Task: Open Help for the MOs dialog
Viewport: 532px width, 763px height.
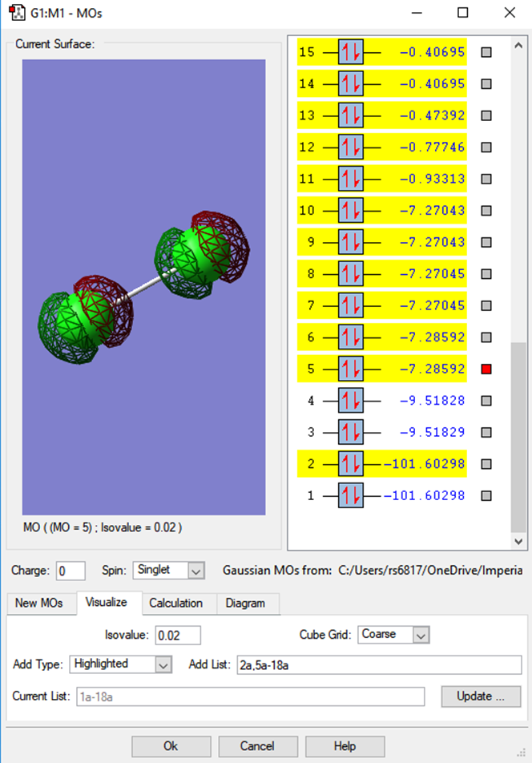Action: (x=345, y=746)
